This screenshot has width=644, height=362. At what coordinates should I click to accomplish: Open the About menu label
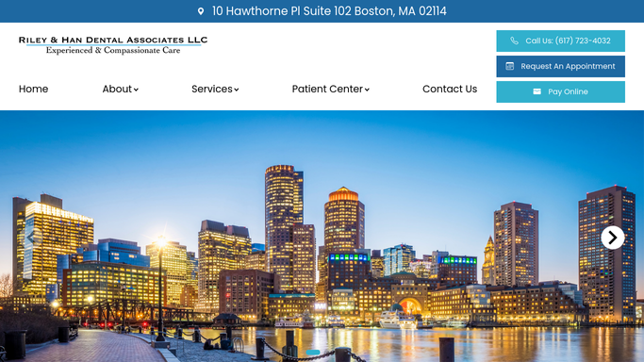pyautogui.click(x=117, y=89)
